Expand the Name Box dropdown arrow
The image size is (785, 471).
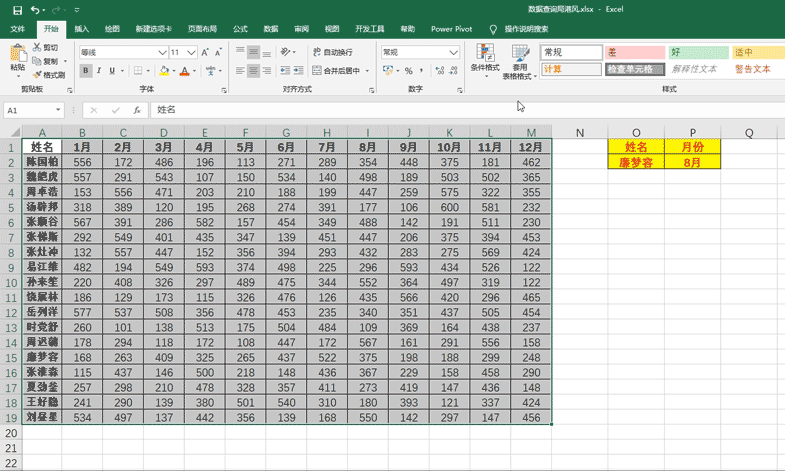pyautogui.click(x=58, y=110)
